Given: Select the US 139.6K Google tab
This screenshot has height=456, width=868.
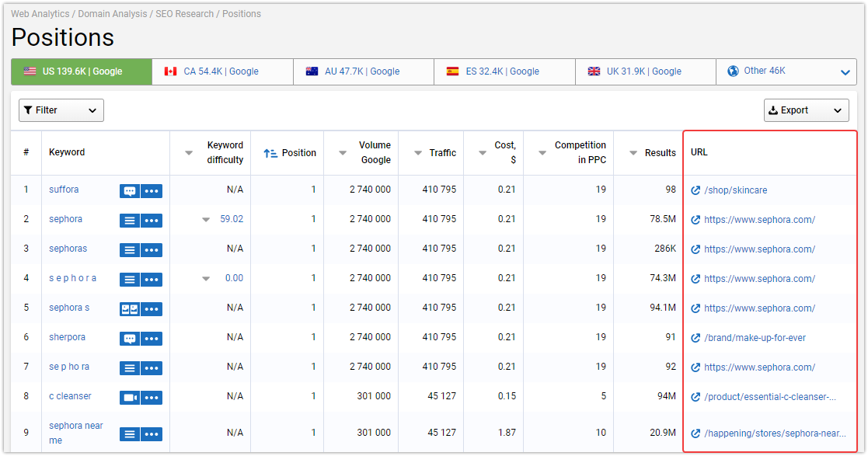Looking at the screenshot, I should pos(82,71).
